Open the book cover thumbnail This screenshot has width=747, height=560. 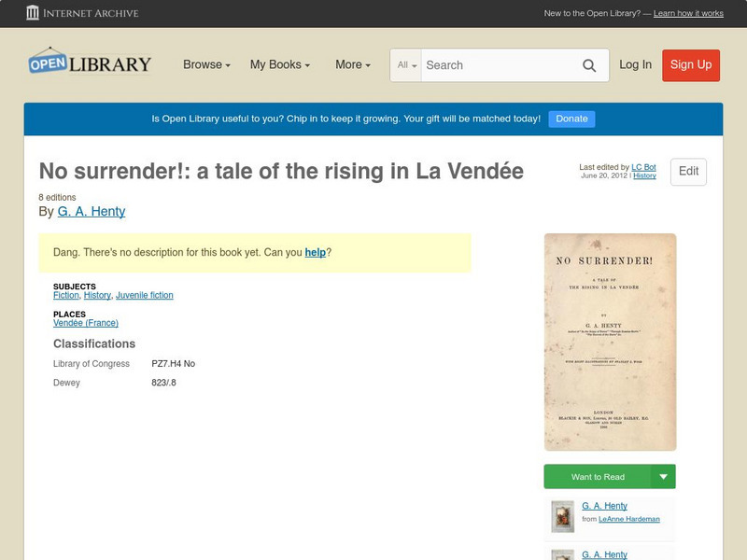click(x=610, y=342)
